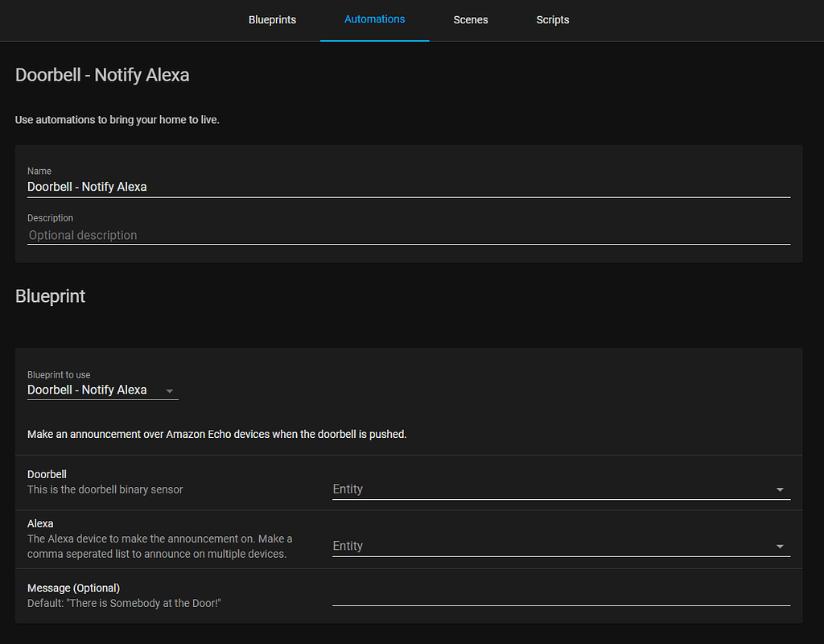Open the Alexa Entity picker
The image size is (824, 644).
click(x=561, y=546)
